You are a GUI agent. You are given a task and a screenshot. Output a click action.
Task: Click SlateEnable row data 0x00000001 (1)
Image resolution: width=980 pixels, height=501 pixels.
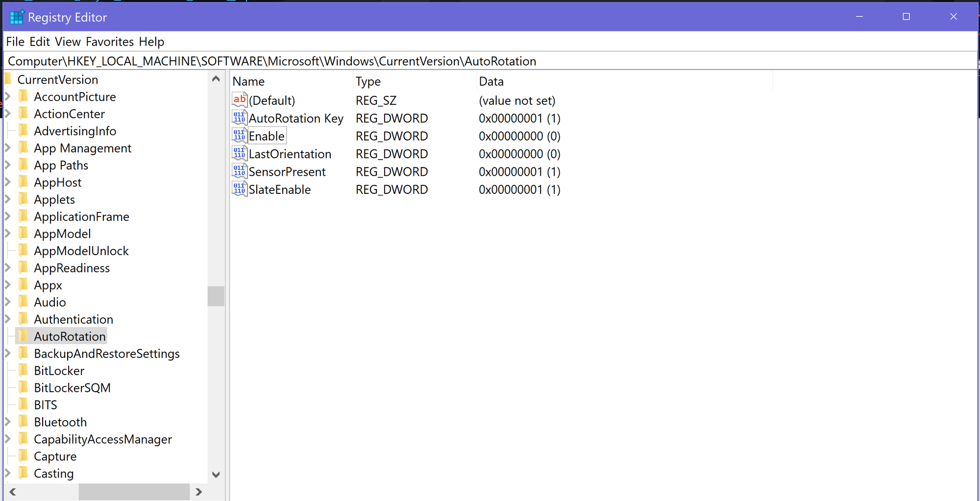click(519, 190)
